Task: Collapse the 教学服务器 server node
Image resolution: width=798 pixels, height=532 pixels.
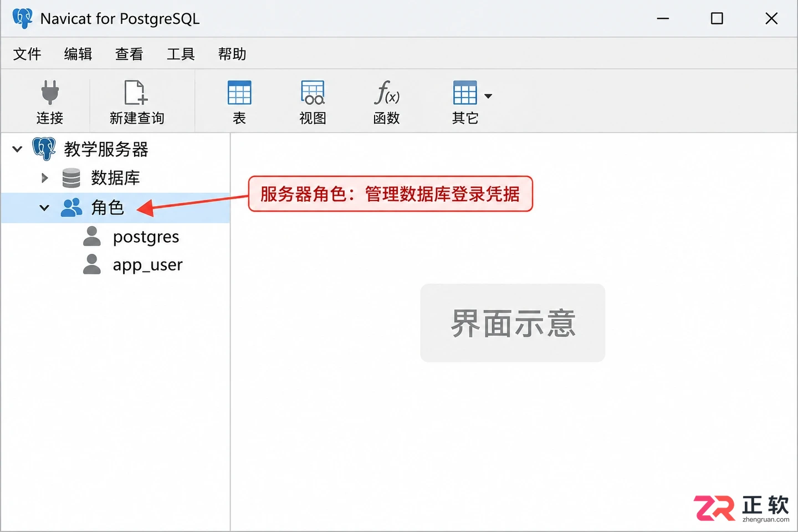Action: coord(17,149)
